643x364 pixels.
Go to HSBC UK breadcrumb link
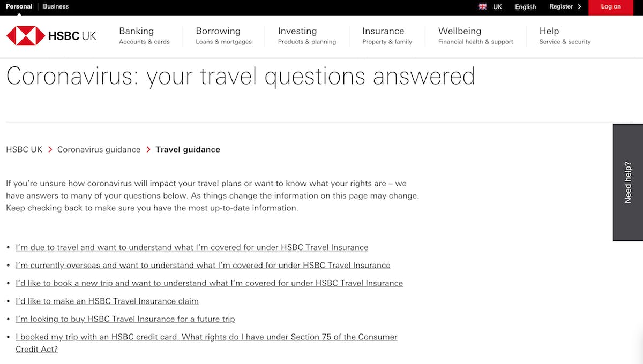click(24, 150)
